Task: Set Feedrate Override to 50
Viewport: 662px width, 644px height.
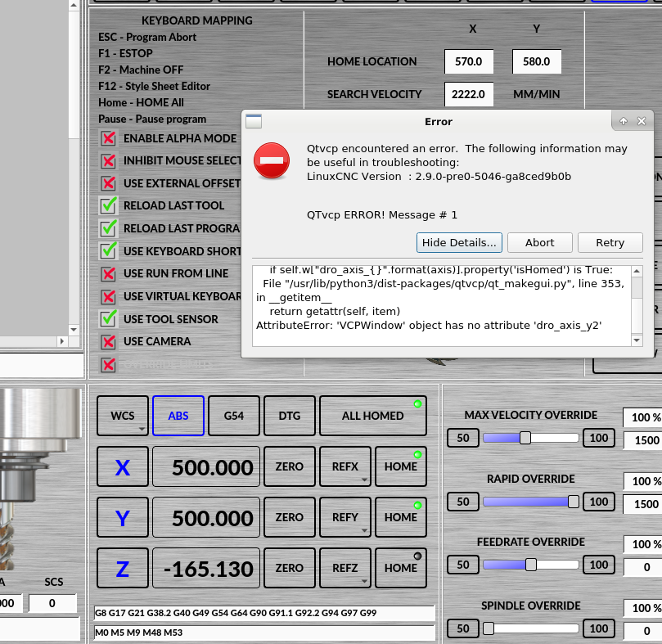Action: (463, 565)
